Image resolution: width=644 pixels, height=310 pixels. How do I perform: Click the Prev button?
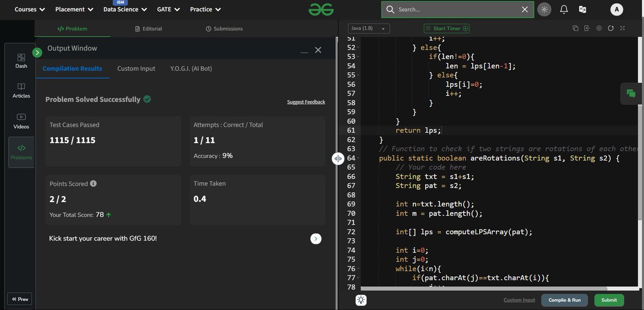click(x=19, y=299)
